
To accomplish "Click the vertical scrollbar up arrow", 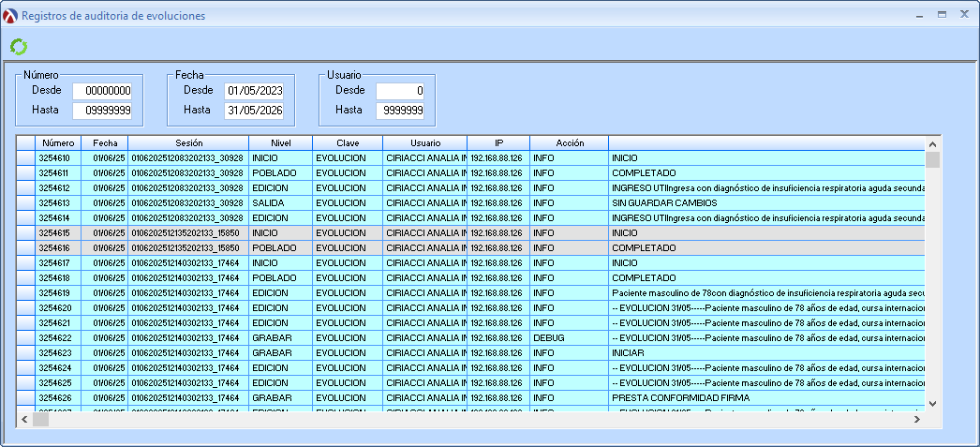I will pos(932,143).
